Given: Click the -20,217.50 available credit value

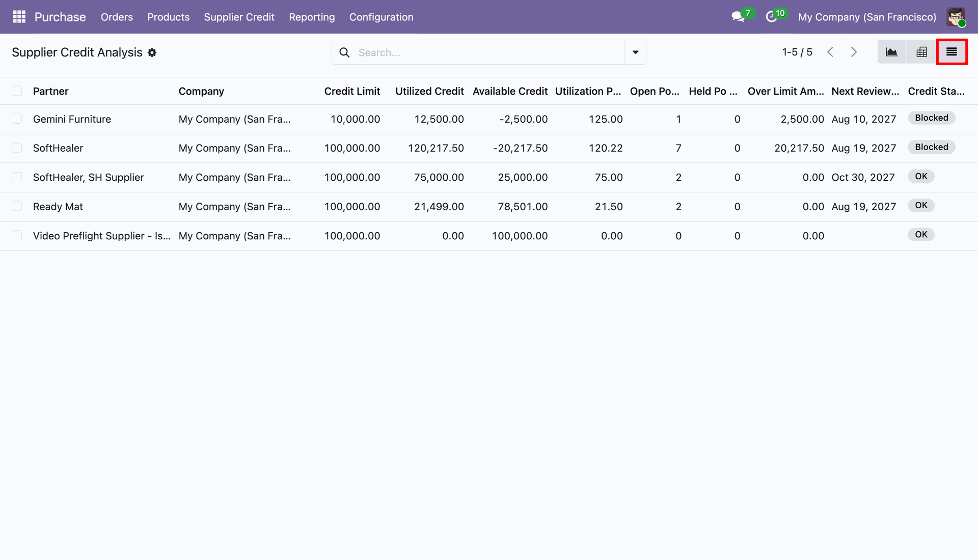Looking at the screenshot, I should coord(520,148).
